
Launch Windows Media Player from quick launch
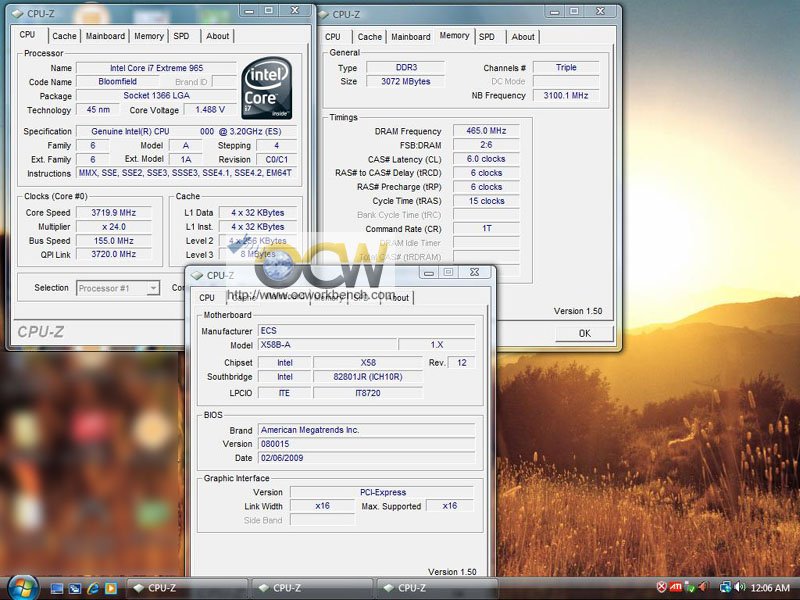pyautogui.click(x=111, y=588)
